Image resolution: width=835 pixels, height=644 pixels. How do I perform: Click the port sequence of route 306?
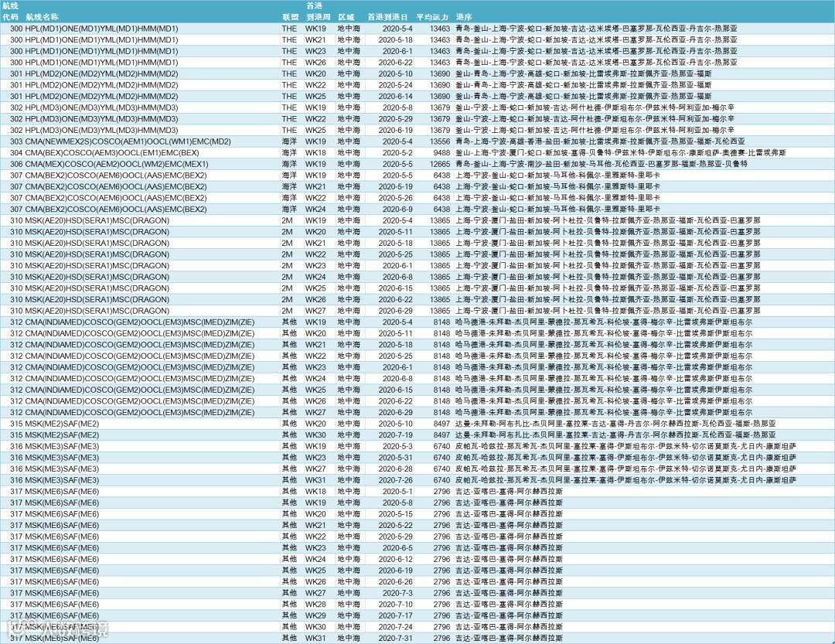(x=602, y=164)
